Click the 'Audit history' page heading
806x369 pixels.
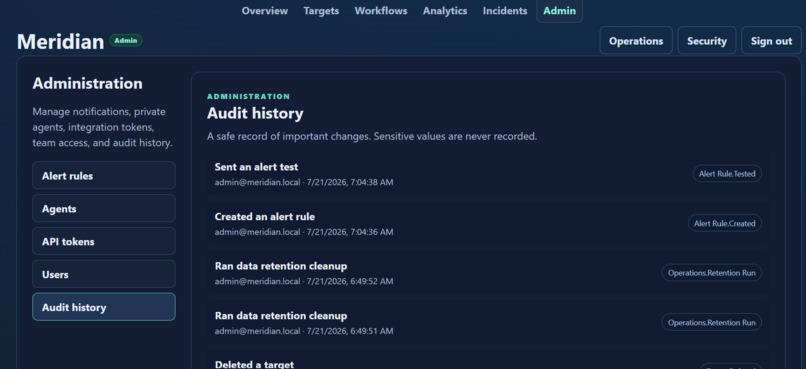[x=255, y=114]
